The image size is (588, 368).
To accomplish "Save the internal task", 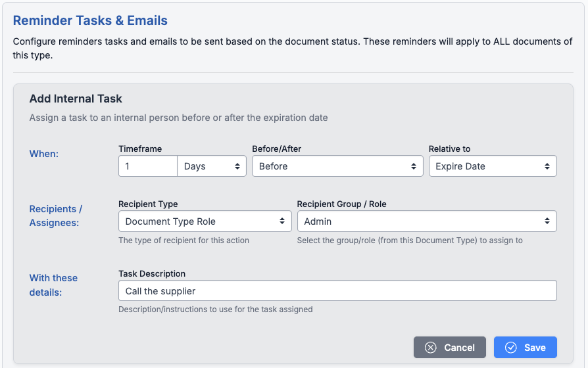I will pos(526,348).
